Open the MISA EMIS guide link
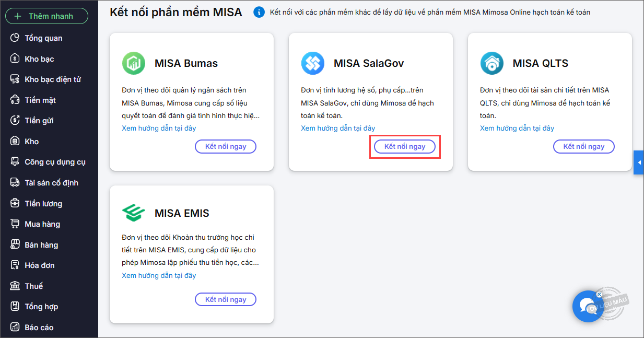Viewport: 644px width, 338px height. (x=159, y=275)
